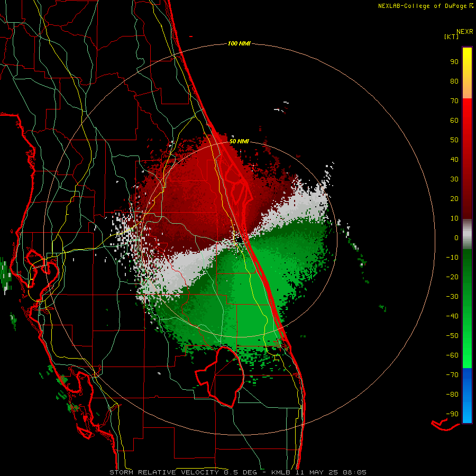Click the KMLB 11 MAY 25 08:05 timestamp

(x=319, y=472)
